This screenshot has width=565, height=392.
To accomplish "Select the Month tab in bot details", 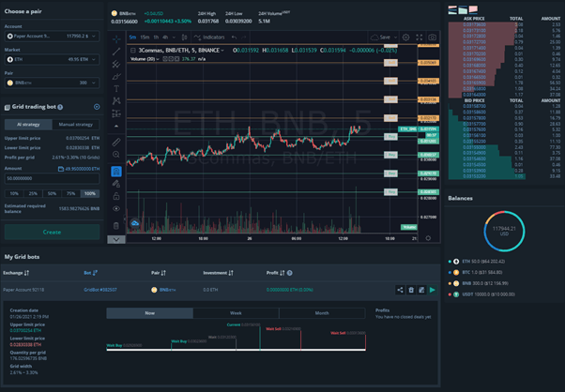I will click(x=322, y=313).
